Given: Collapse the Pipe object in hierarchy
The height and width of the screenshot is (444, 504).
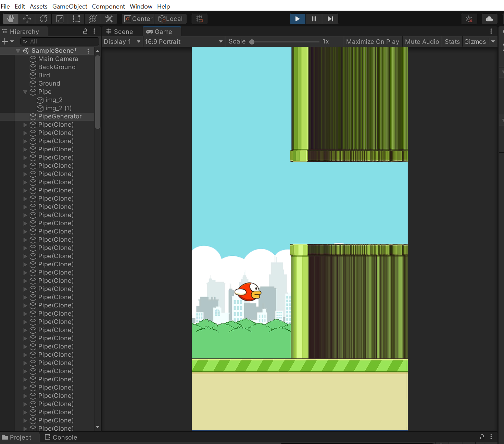Looking at the screenshot, I should [x=25, y=92].
